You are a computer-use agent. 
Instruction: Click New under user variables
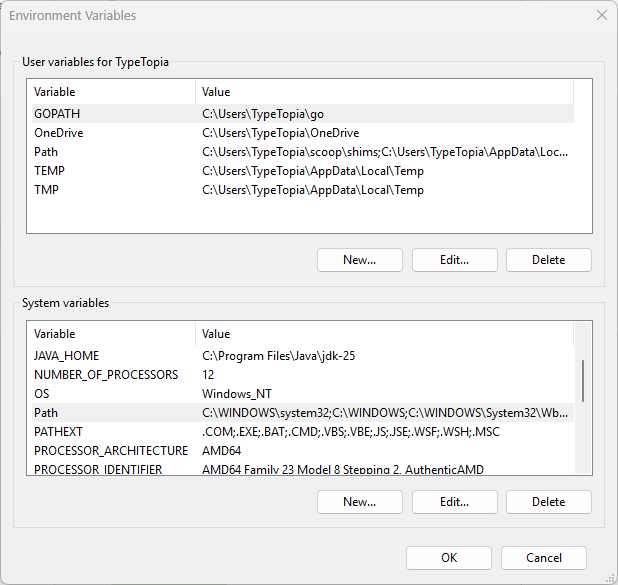(x=359, y=260)
